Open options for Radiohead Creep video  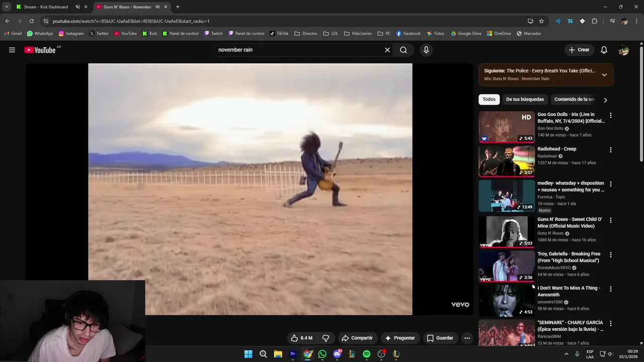pos(611,150)
